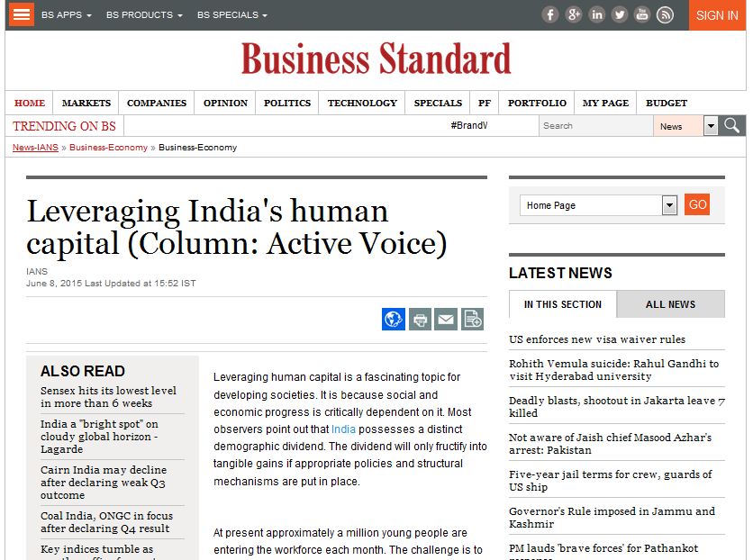
Task: Go to HOME in navigation
Action: click(x=30, y=104)
